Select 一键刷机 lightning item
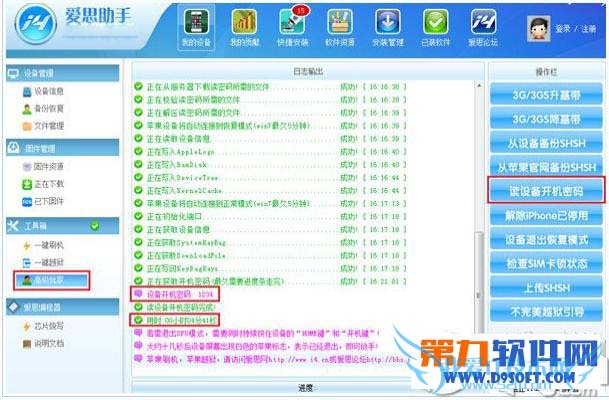The width and height of the screenshot is (609, 400). point(43,245)
